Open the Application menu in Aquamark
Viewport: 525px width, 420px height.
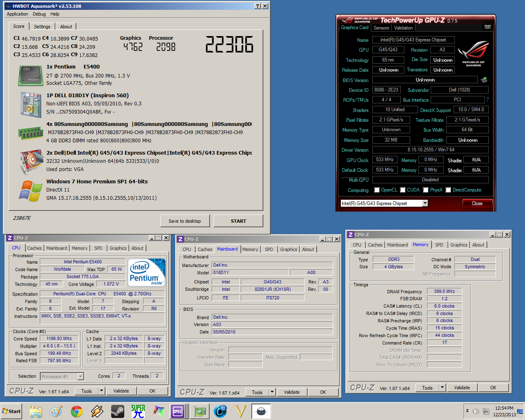pos(17,14)
